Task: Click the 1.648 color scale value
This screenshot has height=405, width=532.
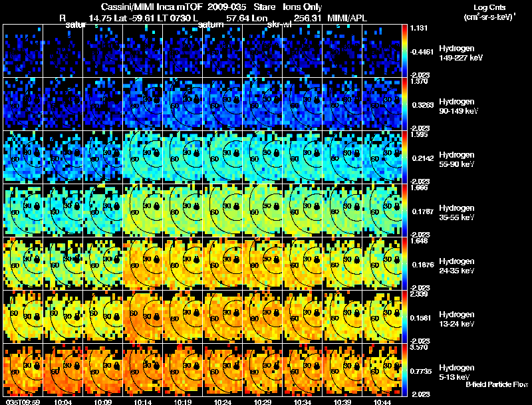Action: click(x=419, y=241)
